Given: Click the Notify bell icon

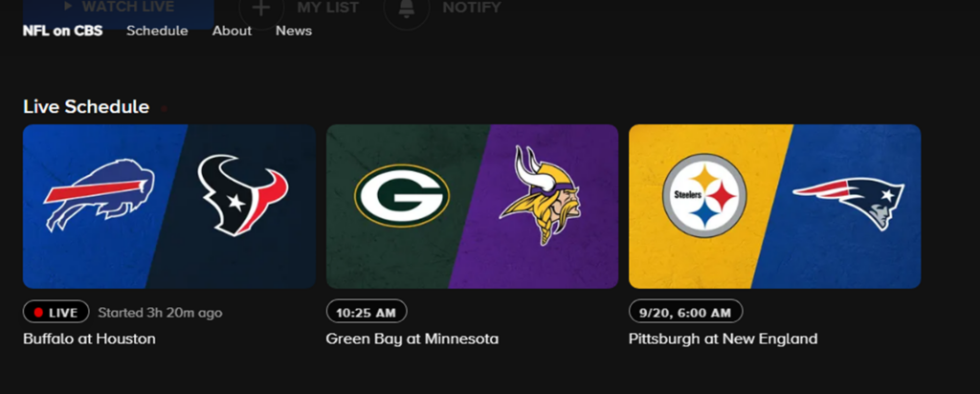Looking at the screenshot, I should click(407, 9).
